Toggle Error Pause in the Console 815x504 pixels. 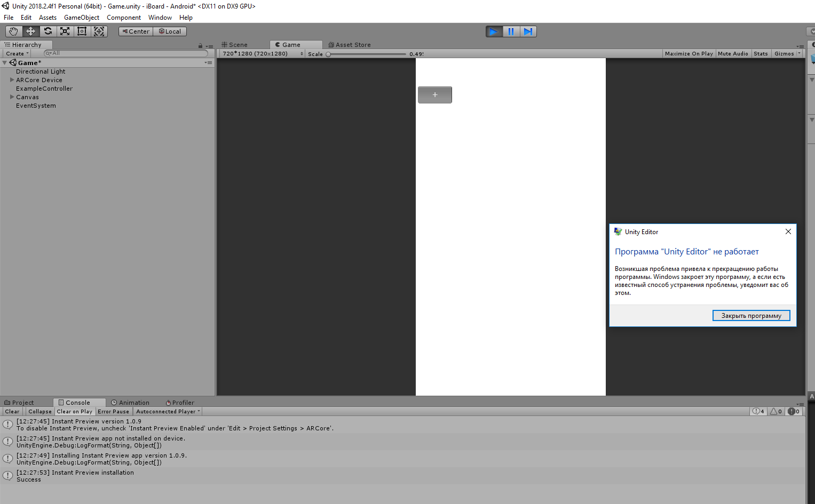pyautogui.click(x=113, y=411)
